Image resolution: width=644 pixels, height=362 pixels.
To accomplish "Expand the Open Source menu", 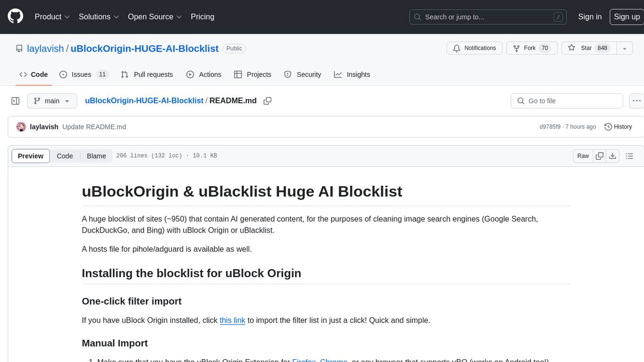I will 155,17.
